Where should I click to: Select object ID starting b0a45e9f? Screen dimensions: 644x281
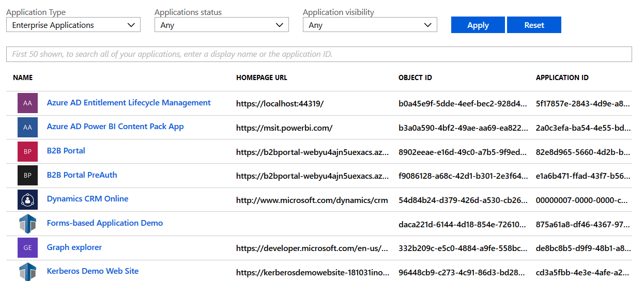tap(463, 103)
